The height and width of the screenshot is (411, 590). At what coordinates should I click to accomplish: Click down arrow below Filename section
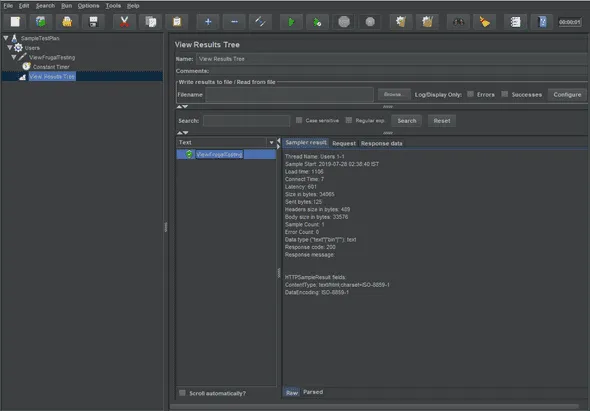[185, 107]
